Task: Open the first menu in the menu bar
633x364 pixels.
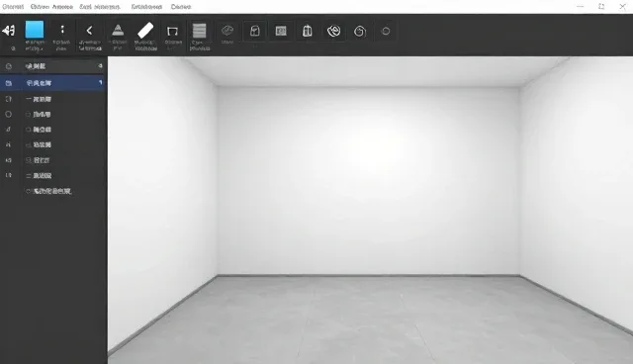Action: coord(13,7)
